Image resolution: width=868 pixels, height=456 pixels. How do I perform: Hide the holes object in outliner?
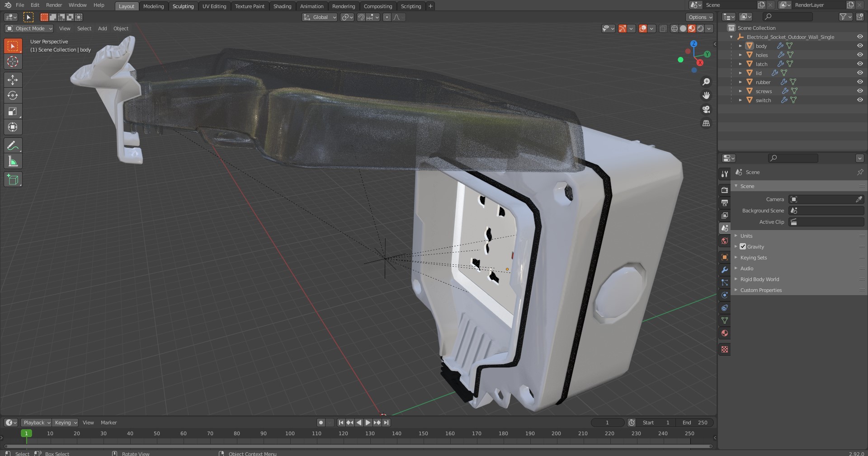tap(860, 55)
